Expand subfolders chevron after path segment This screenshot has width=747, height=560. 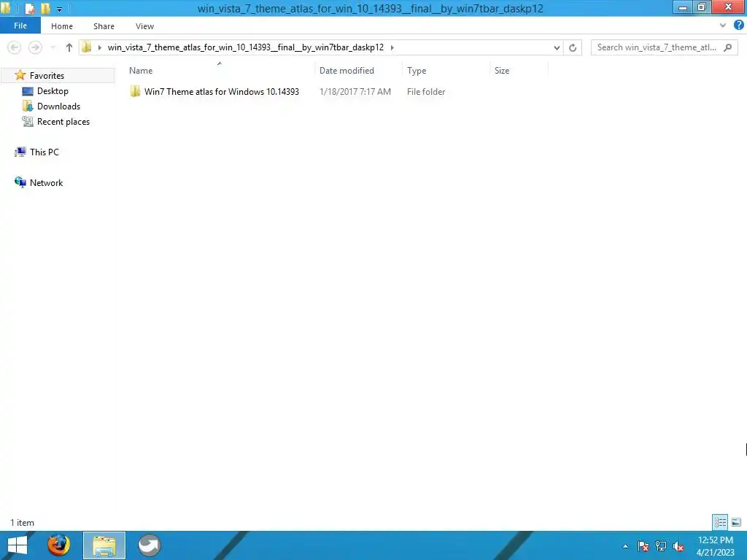pos(392,47)
